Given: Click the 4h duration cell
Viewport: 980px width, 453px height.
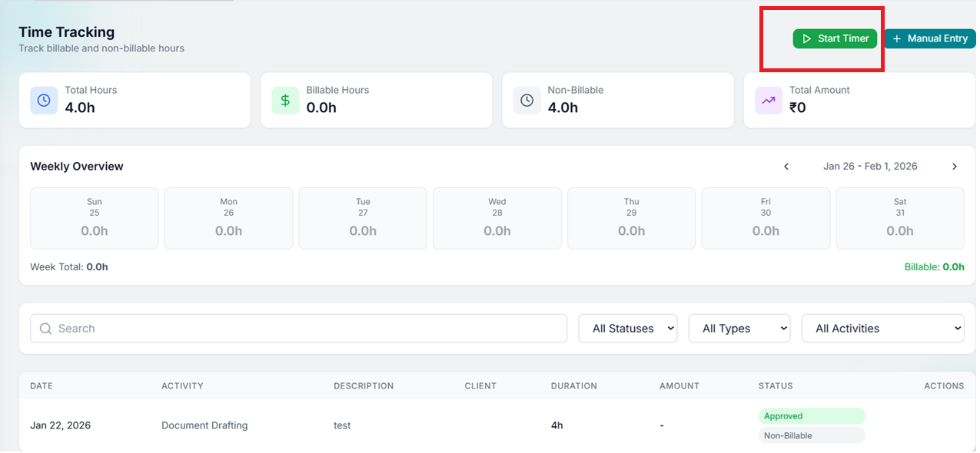Looking at the screenshot, I should (556, 425).
